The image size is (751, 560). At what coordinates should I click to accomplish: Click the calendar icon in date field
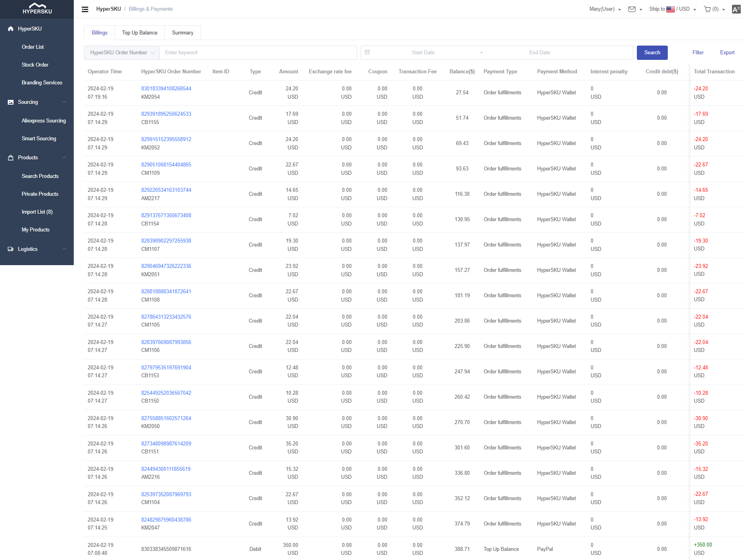coord(367,52)
